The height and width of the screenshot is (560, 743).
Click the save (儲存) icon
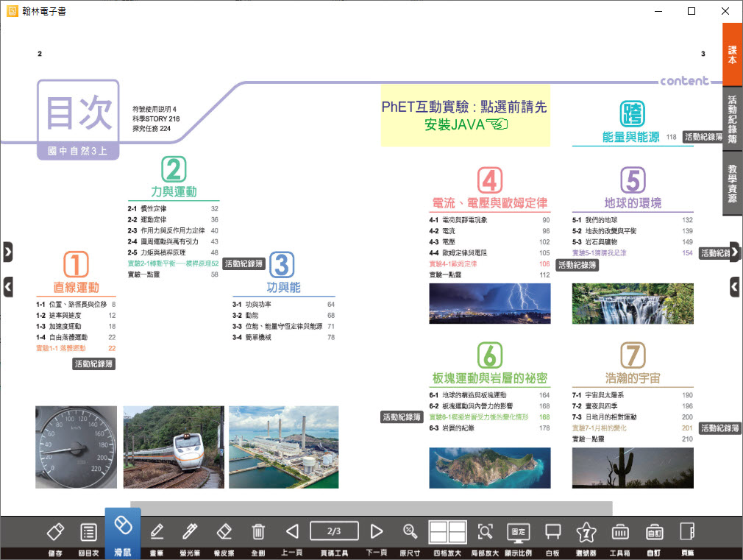coord(55,533)
